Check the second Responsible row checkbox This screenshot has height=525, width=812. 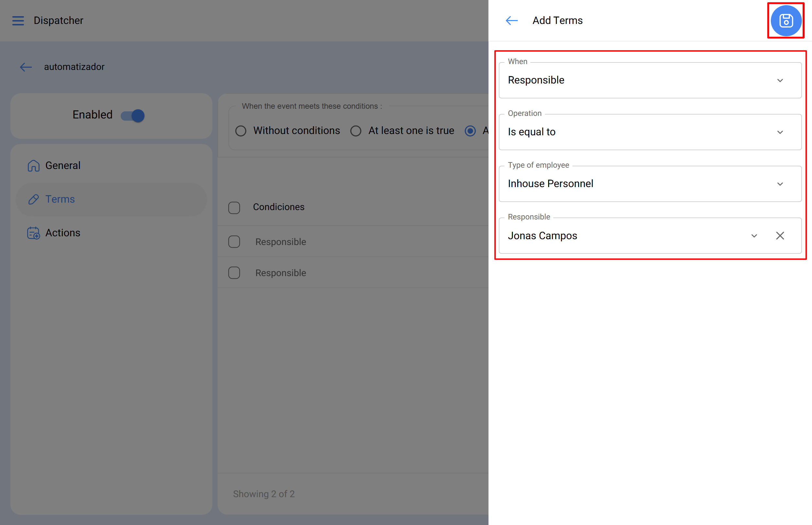tap(234, 273)
